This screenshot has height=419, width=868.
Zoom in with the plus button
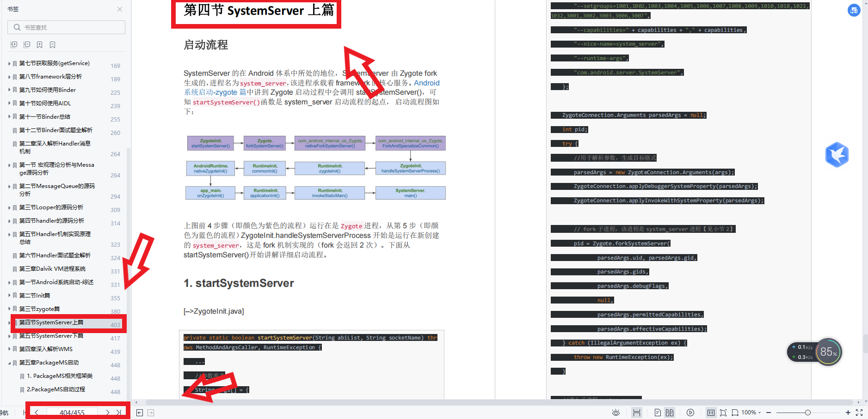tap(848, 413)
